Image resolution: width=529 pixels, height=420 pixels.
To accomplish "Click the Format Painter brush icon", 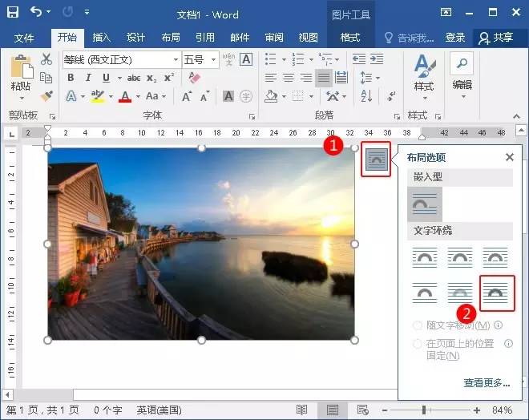I will 46,95.
